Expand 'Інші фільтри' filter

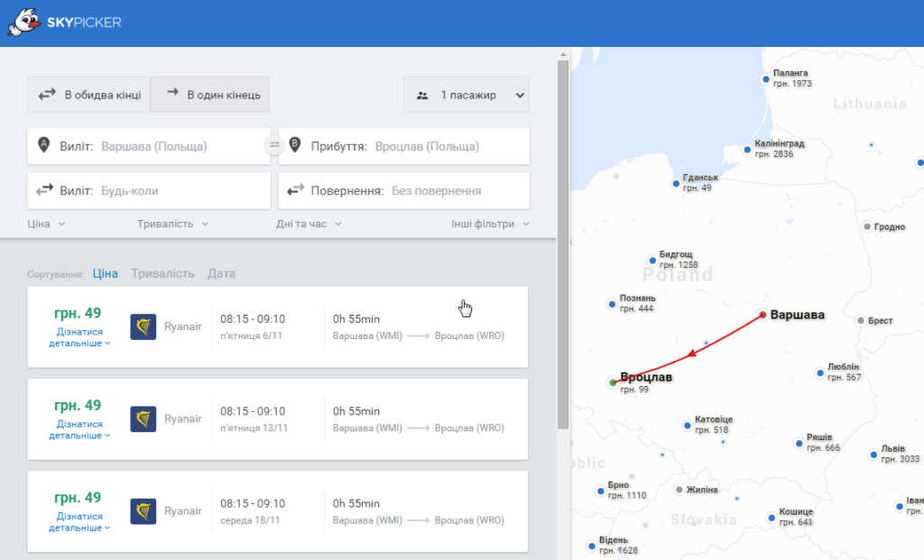click(490, 224)
